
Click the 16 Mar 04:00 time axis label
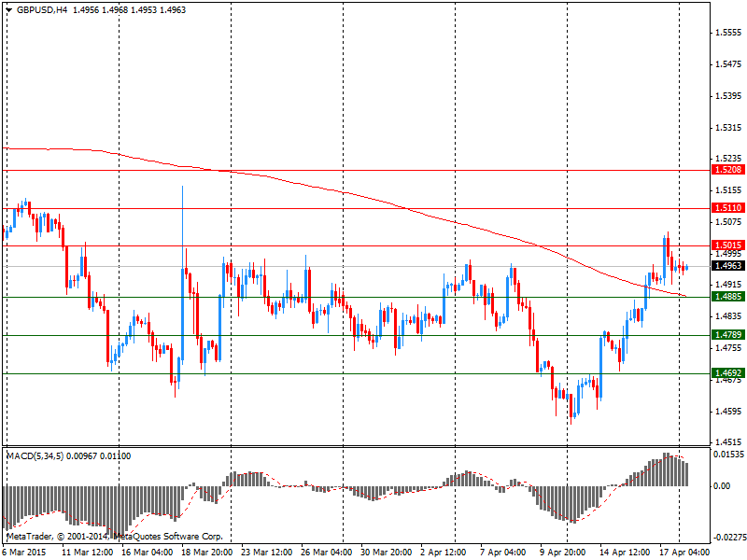pyautogui.click(x=148, y=553)
